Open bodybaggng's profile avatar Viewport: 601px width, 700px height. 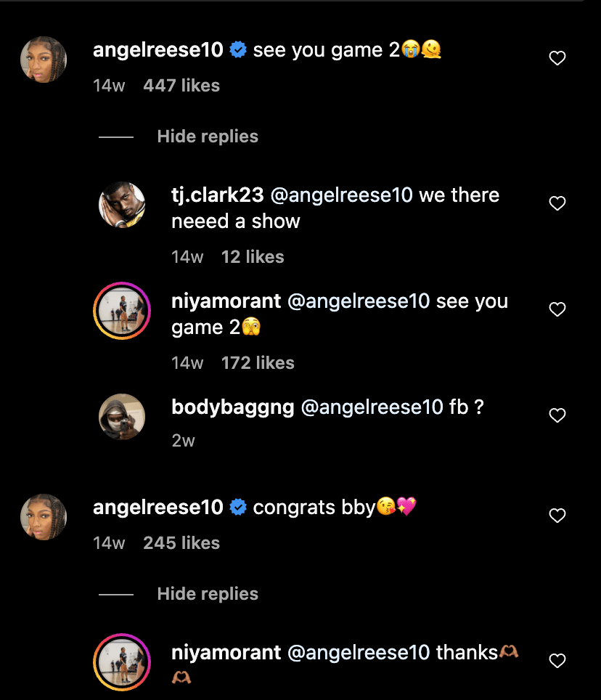coord(122,417)
